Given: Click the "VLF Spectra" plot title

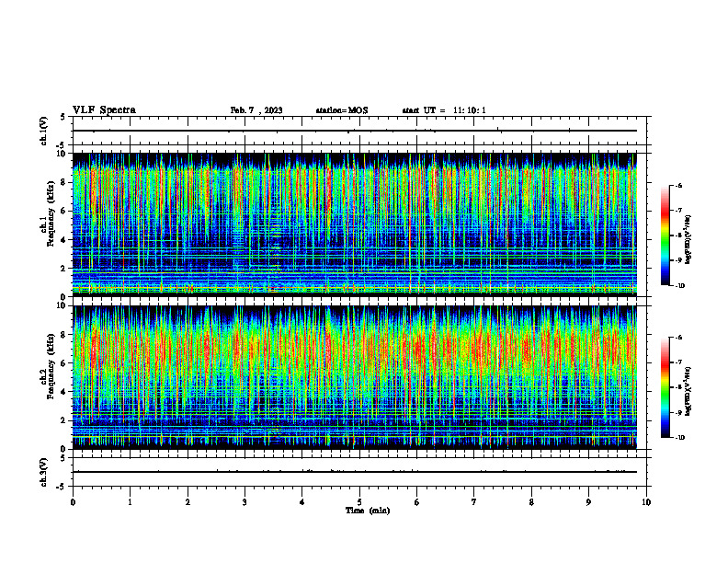Looking at the screenshot, I should 104,110.
